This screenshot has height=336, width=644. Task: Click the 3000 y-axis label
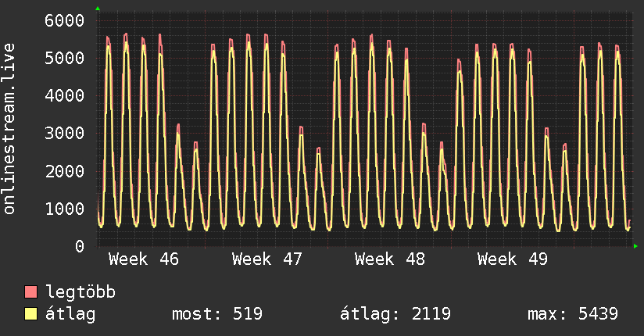63,133
